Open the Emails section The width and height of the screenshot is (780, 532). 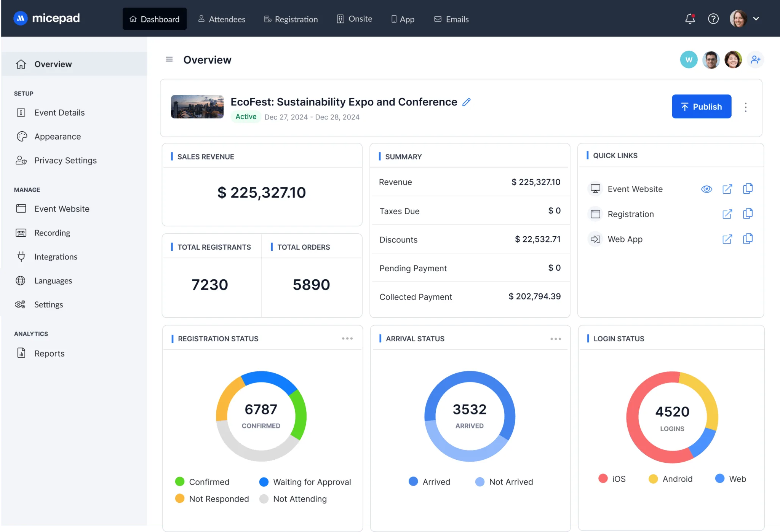point(451,19)
